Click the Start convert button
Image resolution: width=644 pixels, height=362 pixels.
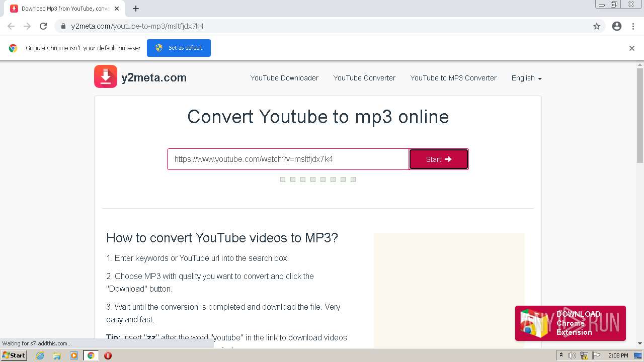[439, 159]
